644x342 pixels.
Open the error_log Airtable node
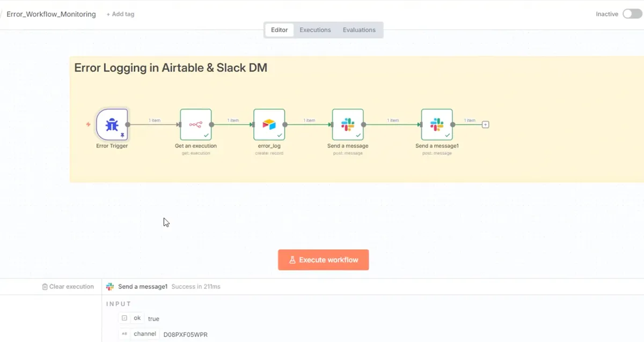pyautogui.click(x=269, y=124)
